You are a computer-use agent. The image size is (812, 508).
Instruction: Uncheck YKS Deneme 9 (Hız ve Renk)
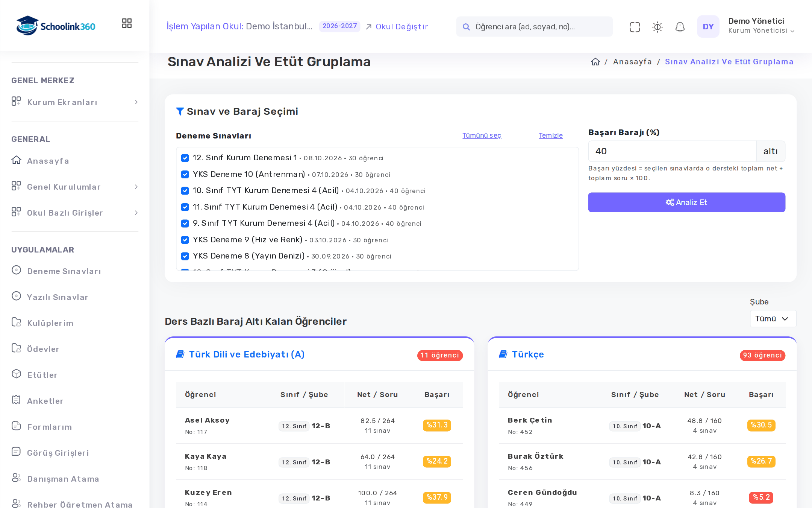[185, 240]
